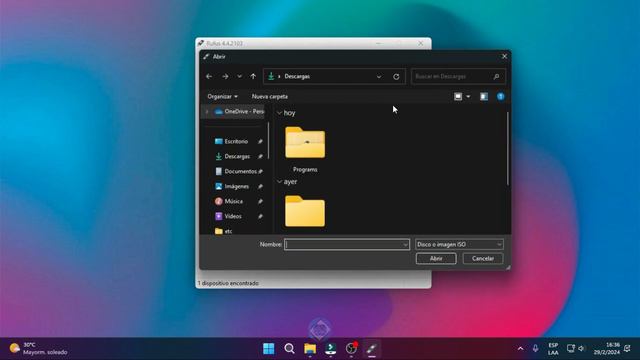Click the Rufus taskbar icon
The width and height of the screenshot is (640, 360).
point(371,349)
